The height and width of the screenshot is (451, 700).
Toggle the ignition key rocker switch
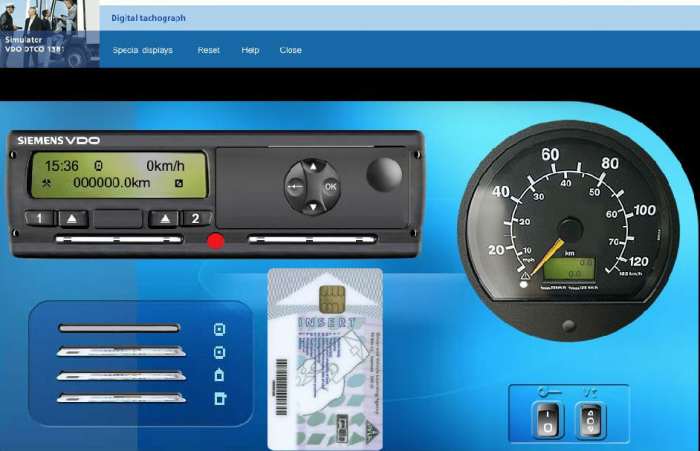click(548, 420)
